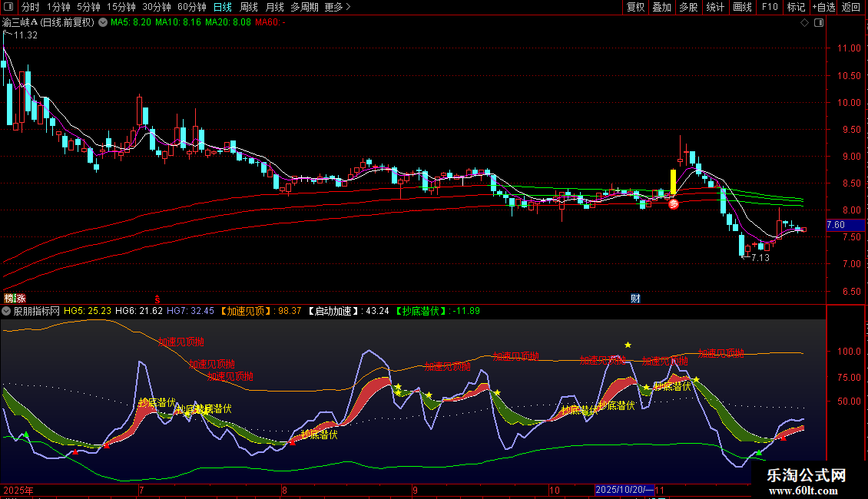Click the yellow star above 加速见顶抛 label

[x=628, y=345]
